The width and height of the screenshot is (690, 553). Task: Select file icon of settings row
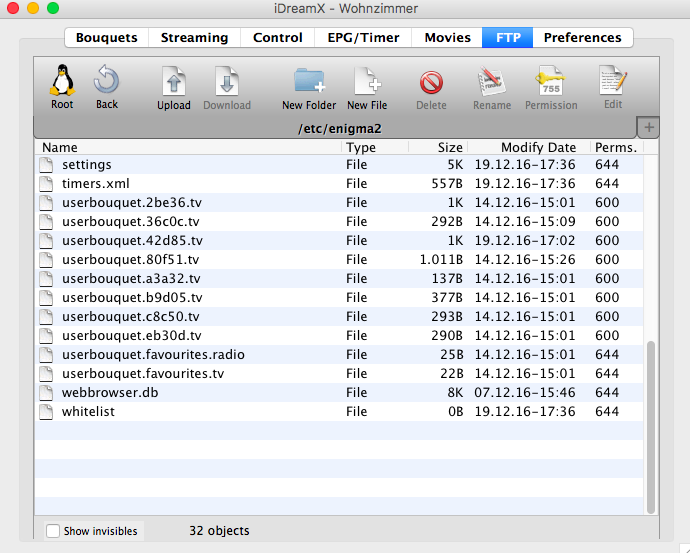46,165
